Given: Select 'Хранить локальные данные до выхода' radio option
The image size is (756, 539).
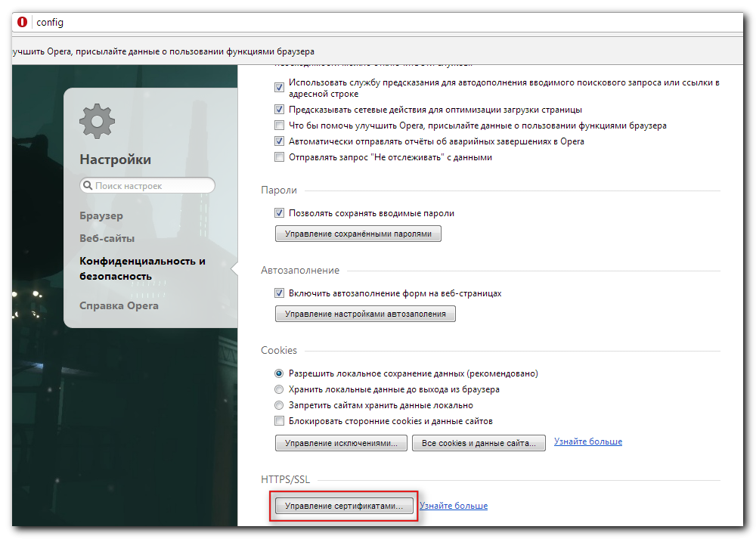Looking at the screenshot, I should (279, 389).
